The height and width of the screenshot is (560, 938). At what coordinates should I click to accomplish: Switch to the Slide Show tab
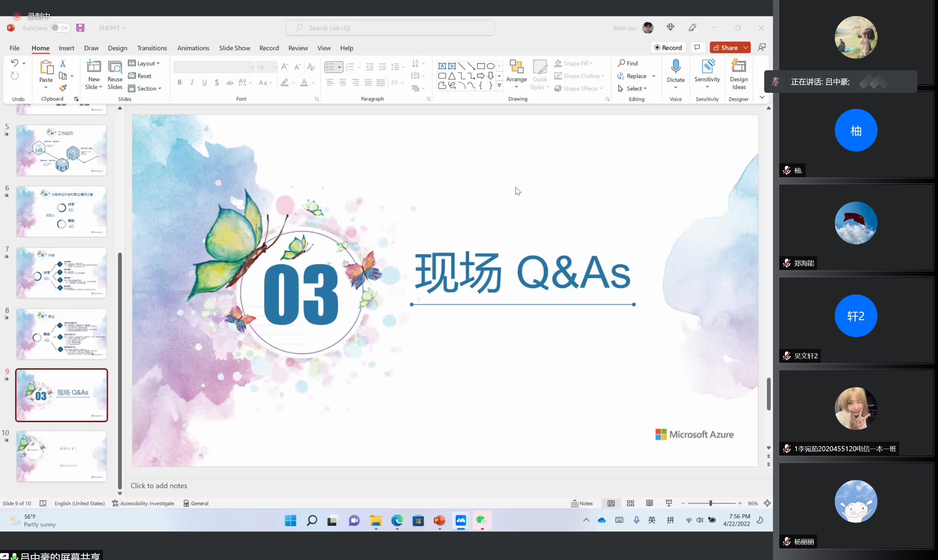click(x=234, y=48)
